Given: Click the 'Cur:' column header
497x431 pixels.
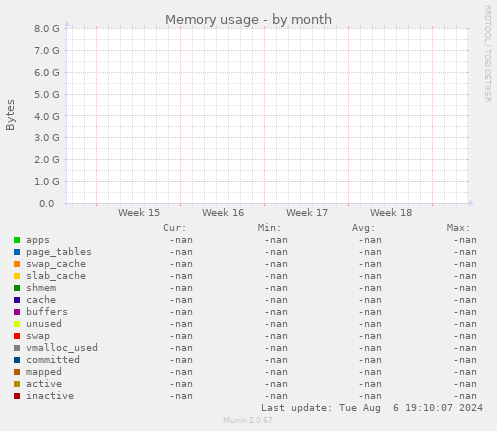Looking at the screenshot, I should coord(175,228).
